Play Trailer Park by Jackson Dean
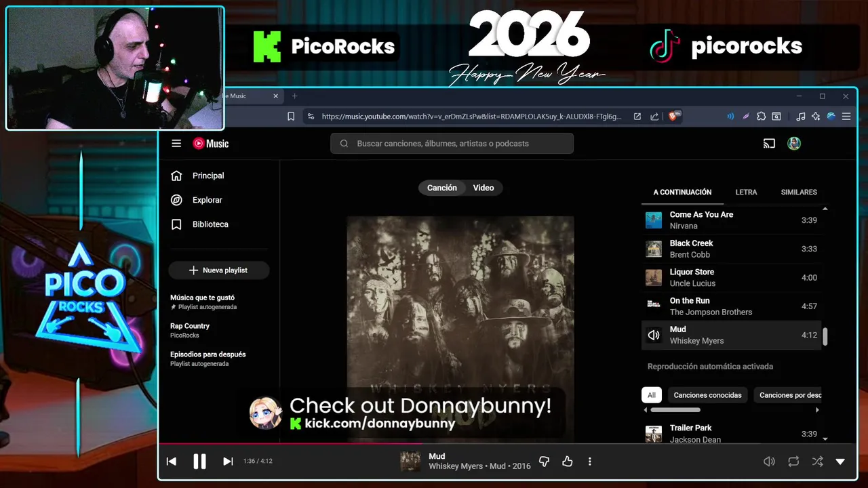This screenshot has width=868, height=488. (731, 433)
